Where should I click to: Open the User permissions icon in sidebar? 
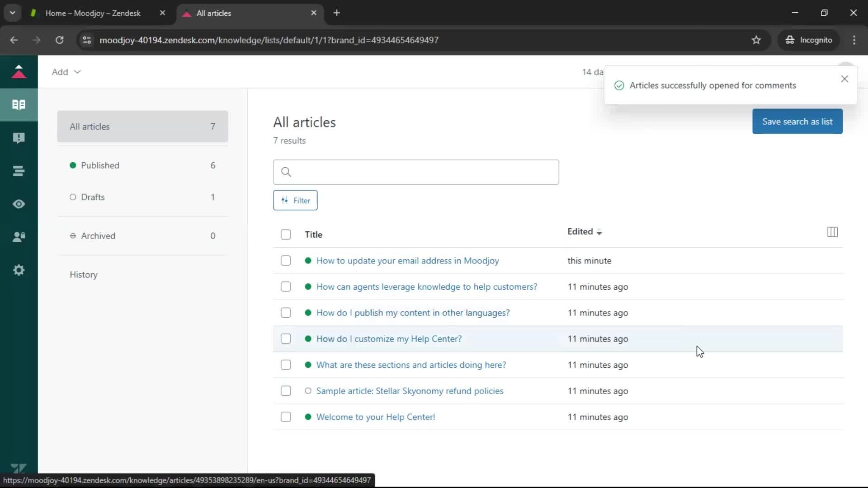(19, 237)
